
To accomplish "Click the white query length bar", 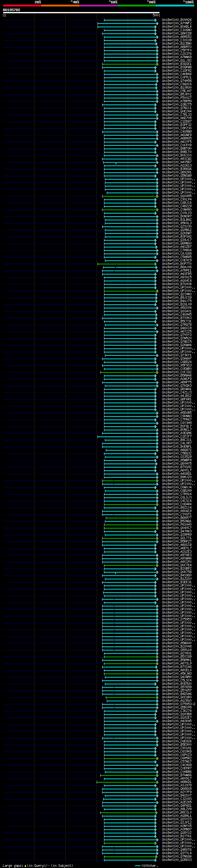I will click(81, 13).
